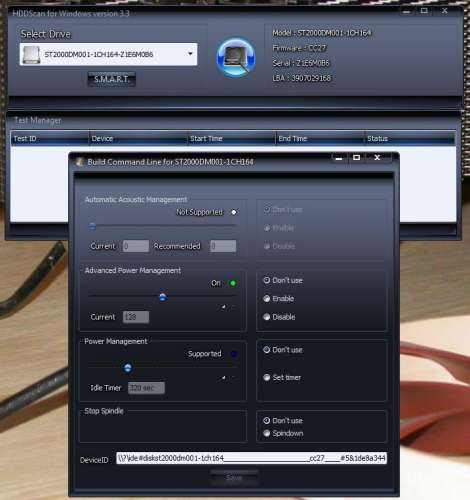Image resolution: width=470 pixels, height=500 pixels.
Task: Click the Serial Z1E6M0B6 text
Action: point(301,63)
